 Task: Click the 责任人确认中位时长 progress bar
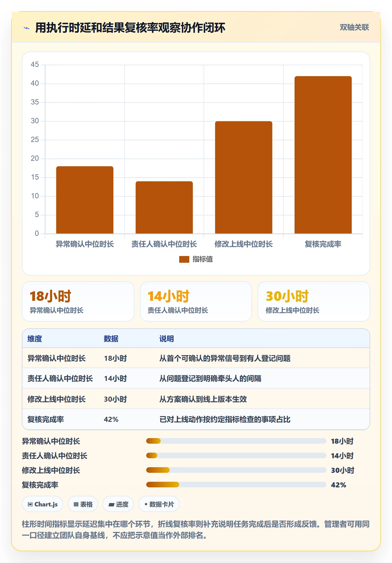pos(236,456)
